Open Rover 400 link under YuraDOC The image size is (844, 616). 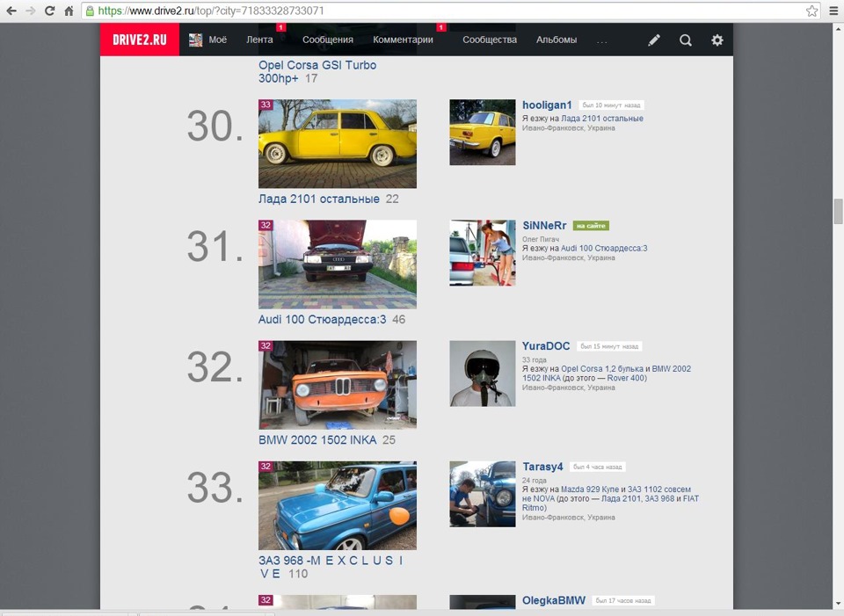[625, 378]
